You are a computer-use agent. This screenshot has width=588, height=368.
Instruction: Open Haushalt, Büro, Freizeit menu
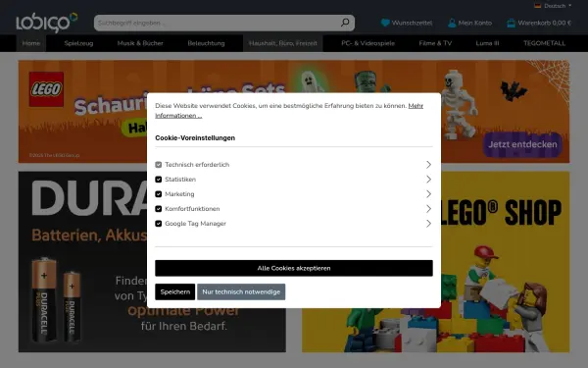pyautogui.click(x=283, y=43)
